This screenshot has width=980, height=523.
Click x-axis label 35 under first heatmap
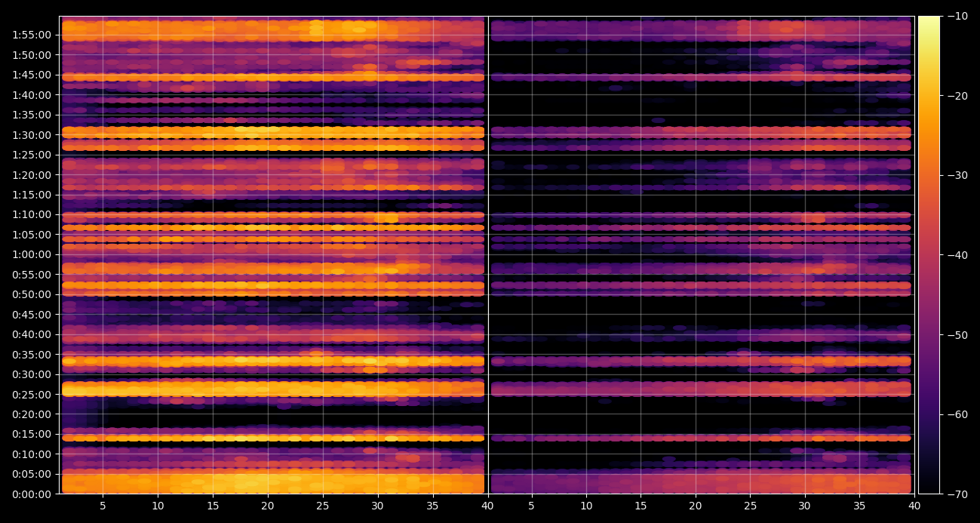(x=433, y=506)
